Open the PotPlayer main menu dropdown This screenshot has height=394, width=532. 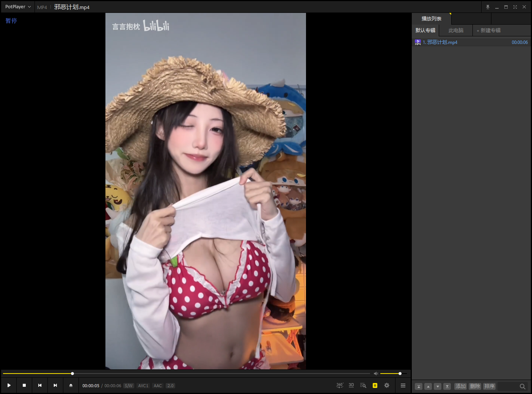click(17, 6)
